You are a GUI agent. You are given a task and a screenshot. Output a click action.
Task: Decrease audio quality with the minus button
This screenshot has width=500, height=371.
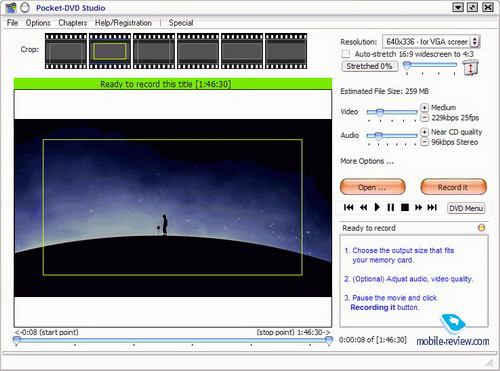pos(424,142)
